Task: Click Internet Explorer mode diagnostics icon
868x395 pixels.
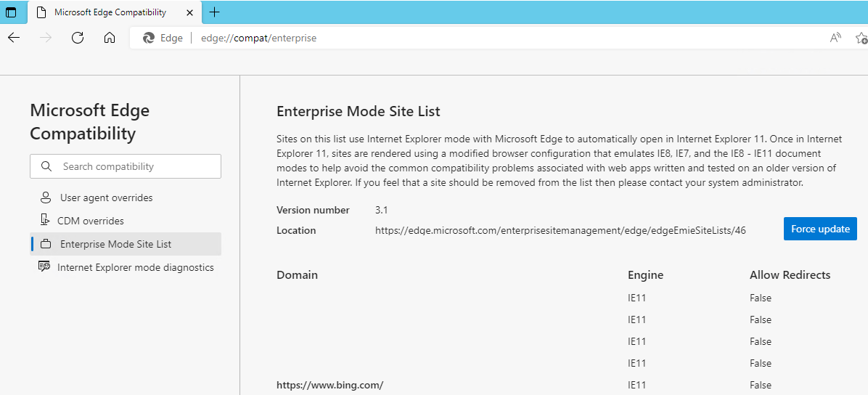Action: pos(44,267)
